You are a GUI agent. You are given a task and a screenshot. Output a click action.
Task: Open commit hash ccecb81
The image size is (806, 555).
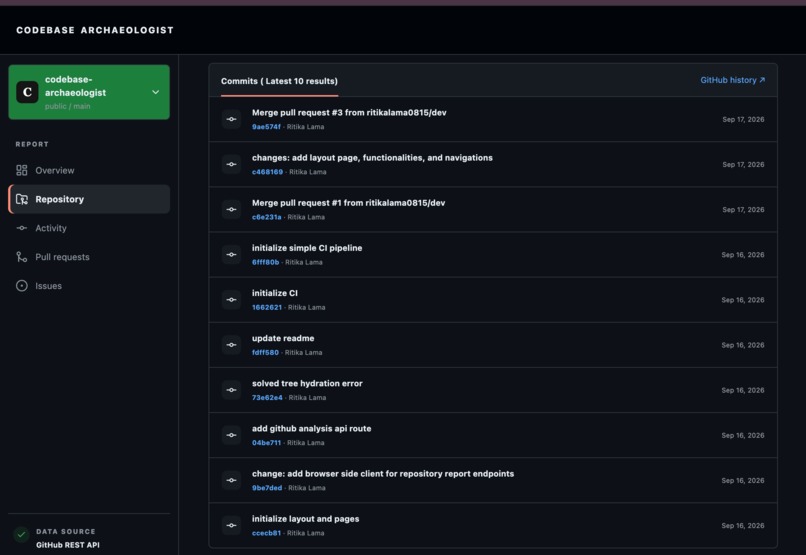266,534
